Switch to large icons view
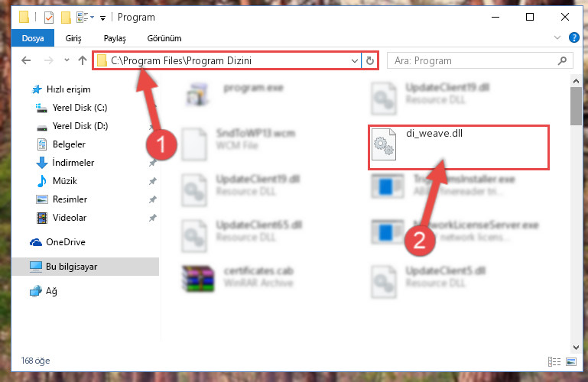Viewport: 588px width, 382px height. coord(571,361)
